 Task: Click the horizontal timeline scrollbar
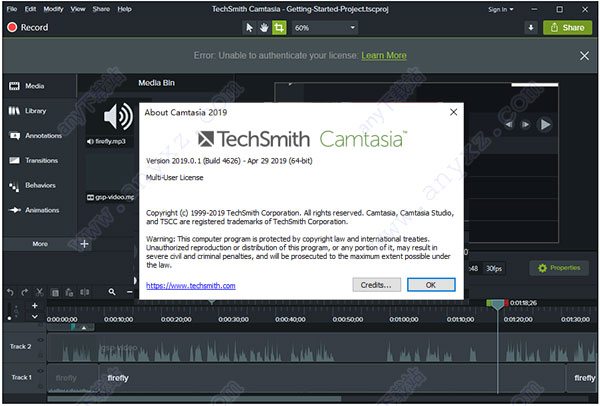pos(194,399)
